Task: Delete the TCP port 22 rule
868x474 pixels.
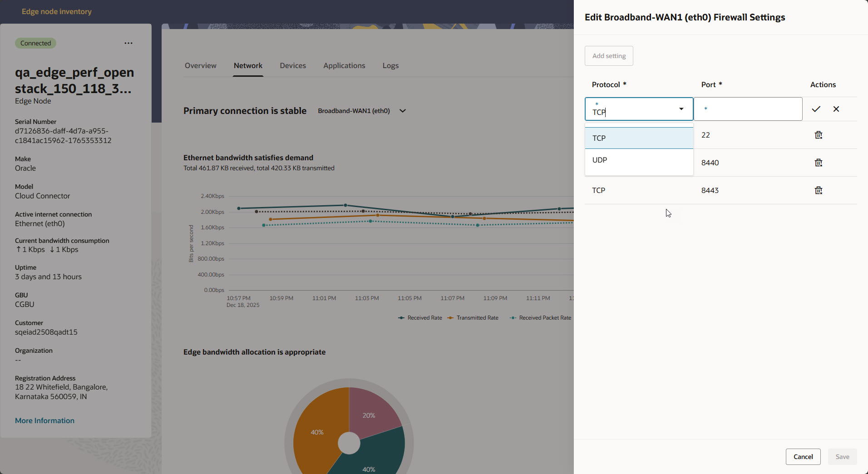Action: [x=818, y=135]
